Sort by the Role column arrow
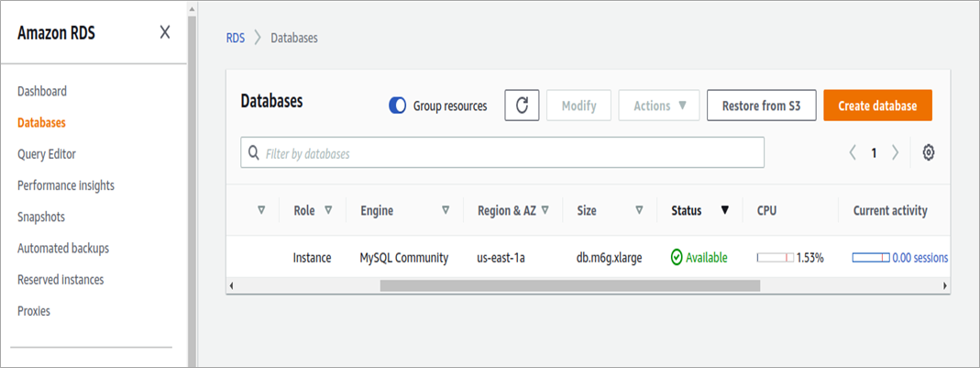 pyautogui.click(x=328, y=210)
